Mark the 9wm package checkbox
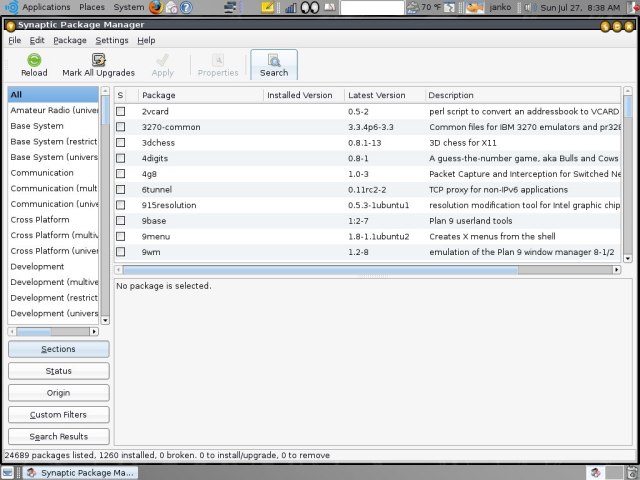Image resolution: width=640 pixels, height=480 pixels. (x=120, y=252)
